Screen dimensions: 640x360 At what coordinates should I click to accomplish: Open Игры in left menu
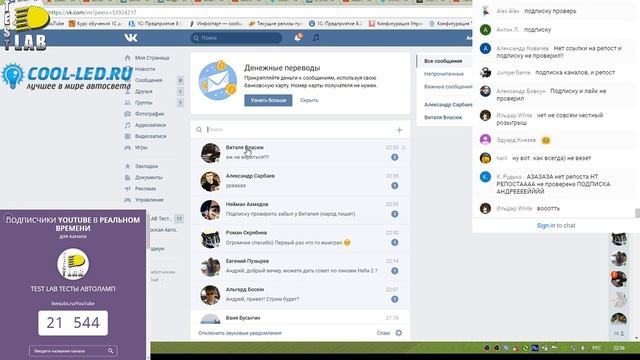point(141,147)
